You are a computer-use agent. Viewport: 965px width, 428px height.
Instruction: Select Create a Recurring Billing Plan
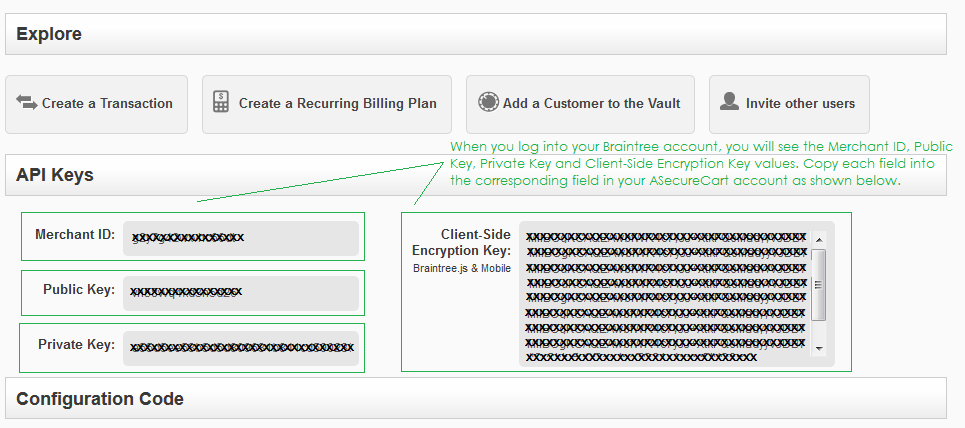coord(327,104)
